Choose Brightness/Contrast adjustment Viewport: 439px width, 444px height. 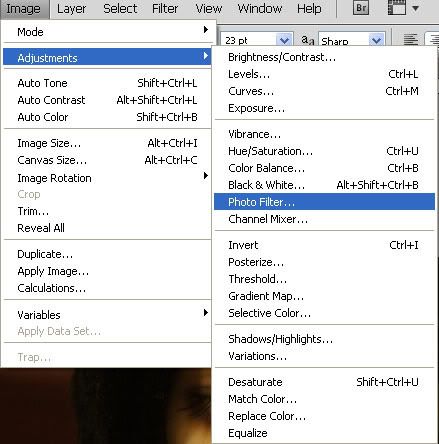[324, 57]
